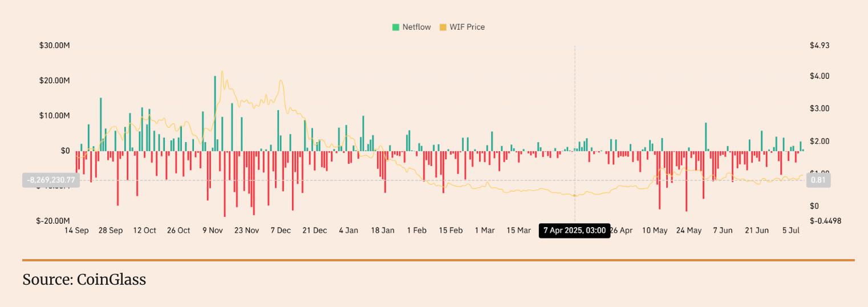Select the -8,269,230.77 crosshair value label
The height and width of the screenshot is (307, 868).
[x=51, y=180]
